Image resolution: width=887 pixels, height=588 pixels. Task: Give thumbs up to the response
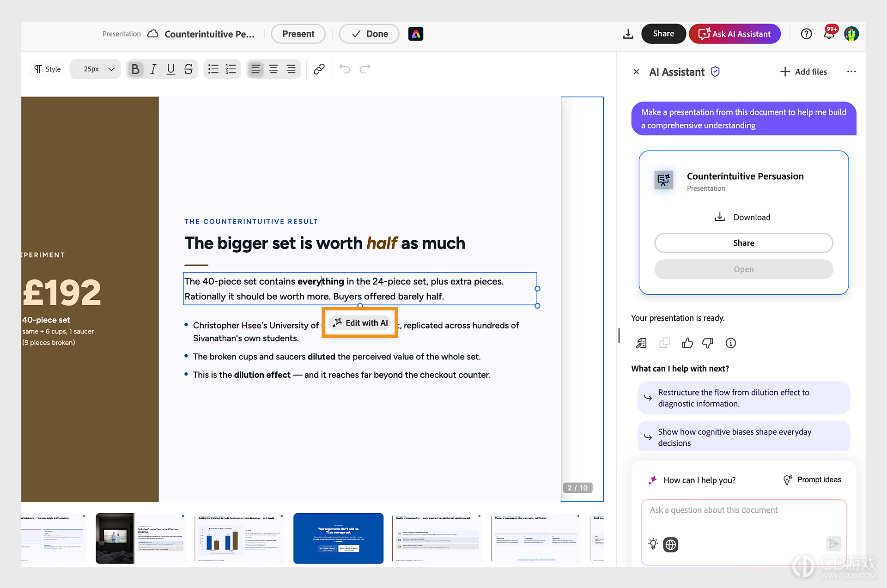tap(687, 343)
